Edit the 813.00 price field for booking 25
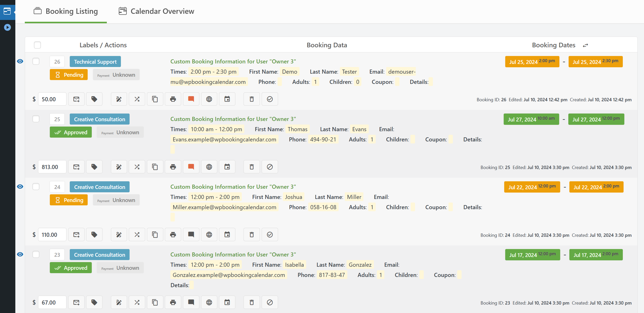The image size is (644, 313). tap(52, 166)
